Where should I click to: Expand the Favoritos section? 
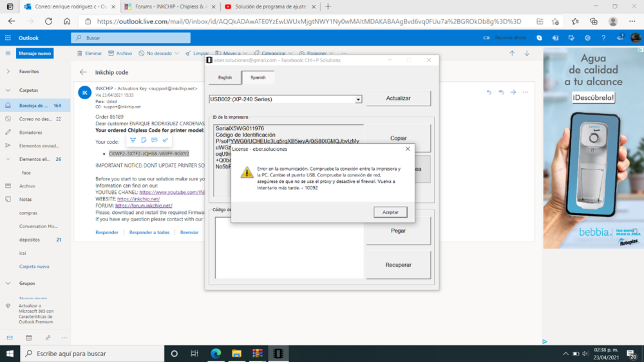pos(8,71)
